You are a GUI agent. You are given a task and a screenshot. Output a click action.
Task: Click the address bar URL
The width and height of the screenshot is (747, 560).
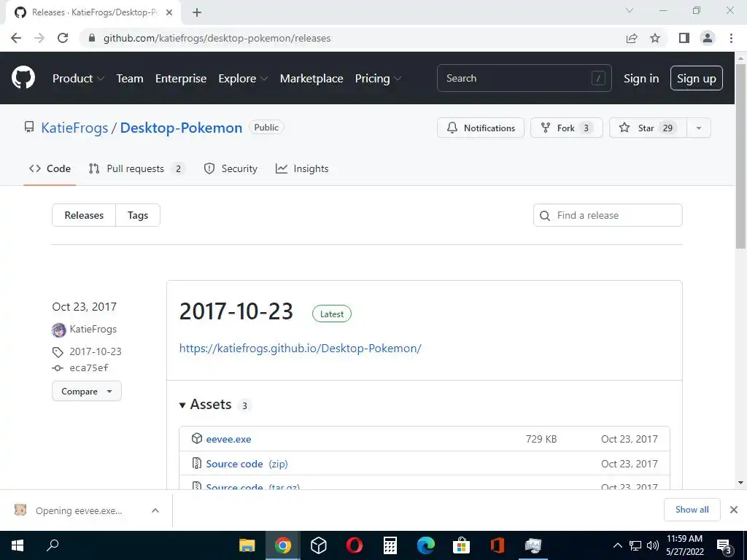point(217,38)
